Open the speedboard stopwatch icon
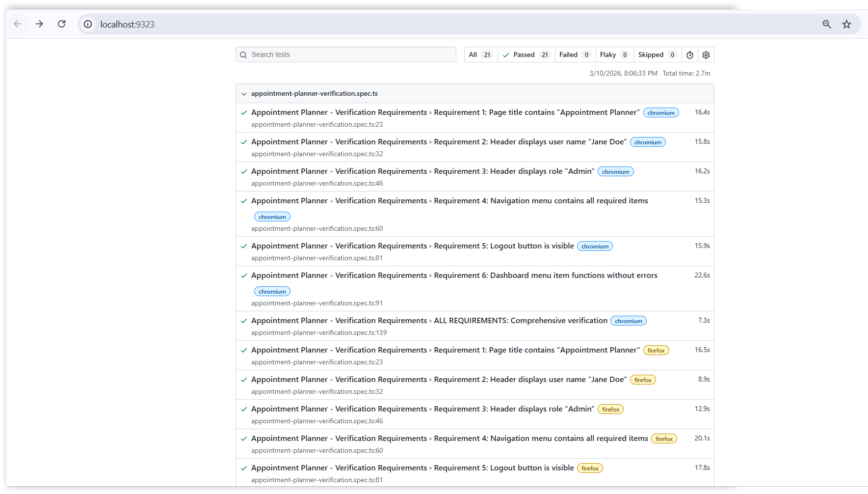Image resolution: width=868 pixels, height=494 pixels. coord(690,55)
